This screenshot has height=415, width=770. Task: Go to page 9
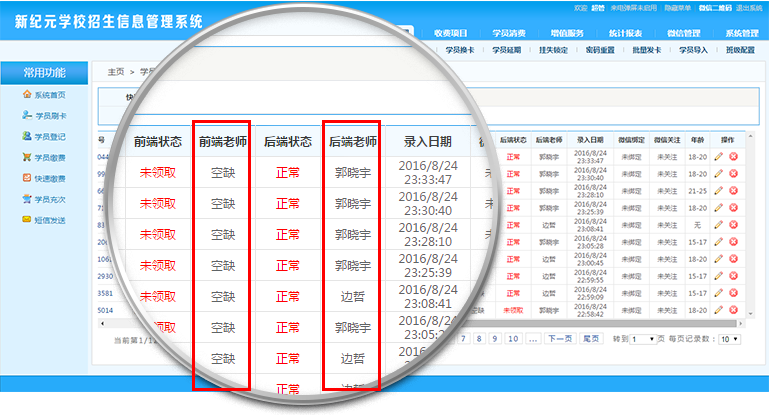[x=495, y=339]
